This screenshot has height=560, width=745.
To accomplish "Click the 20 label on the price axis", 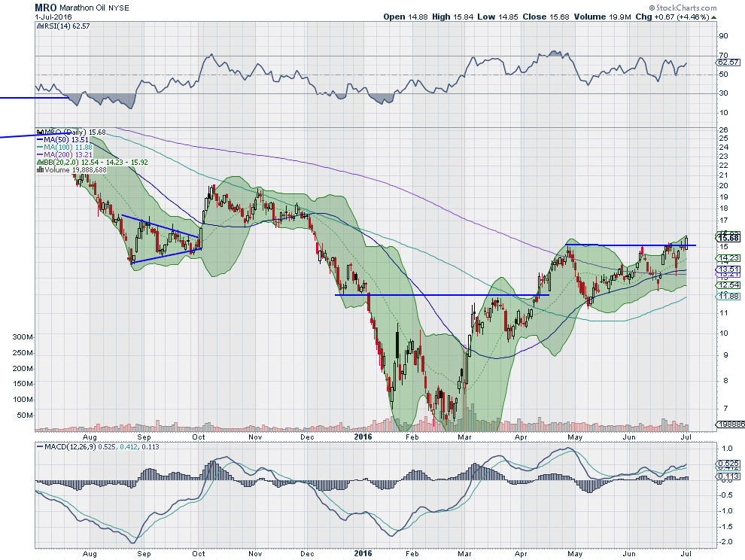I will click(x=724, y=186).
